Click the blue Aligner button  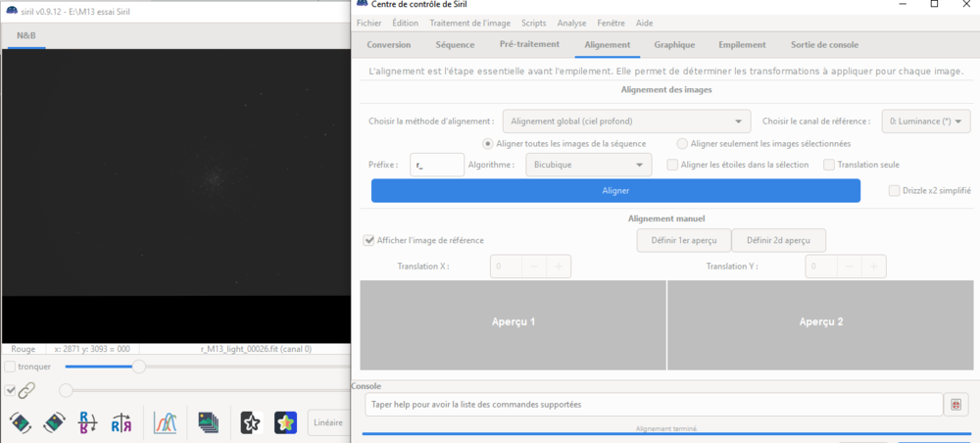615,190
